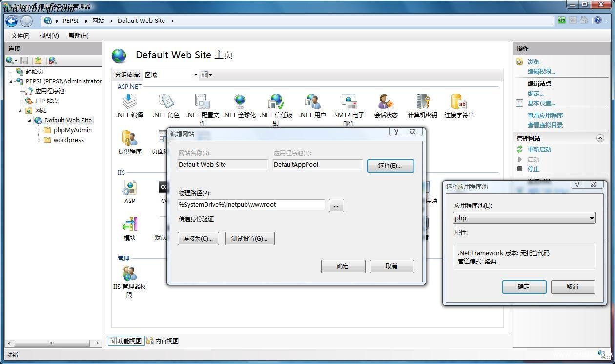Open the 连接字符串 feature icon
The width and height of the screenshot is (615, 364).
pos(458,102)
